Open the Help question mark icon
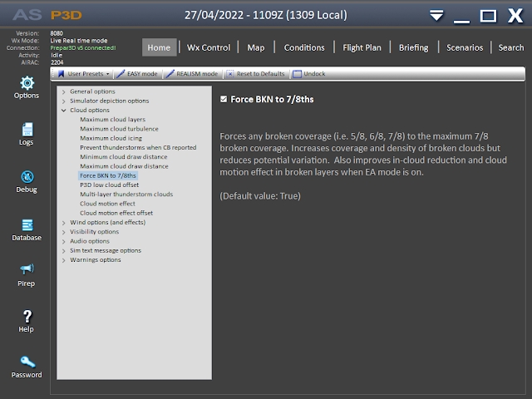The width and height of the screenshot is (532, 399). [x=27, y=317]
